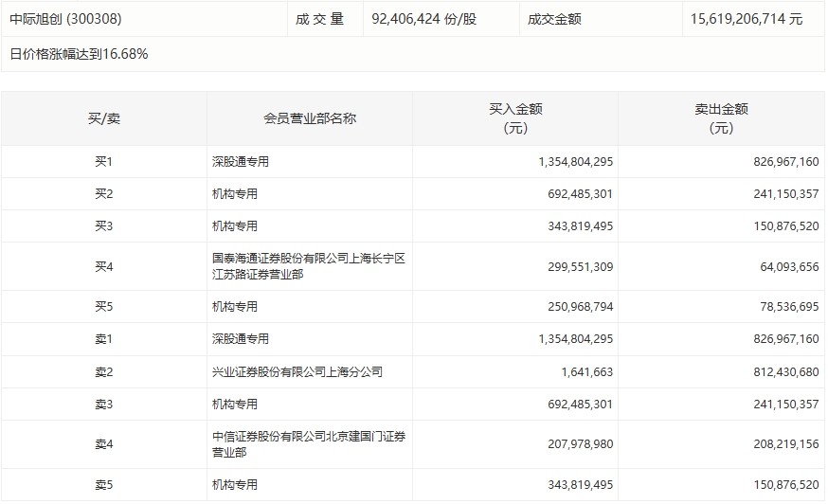Select the 买5 row label
This screenshot has height=504, width=828.
click(x=104, y=306)
